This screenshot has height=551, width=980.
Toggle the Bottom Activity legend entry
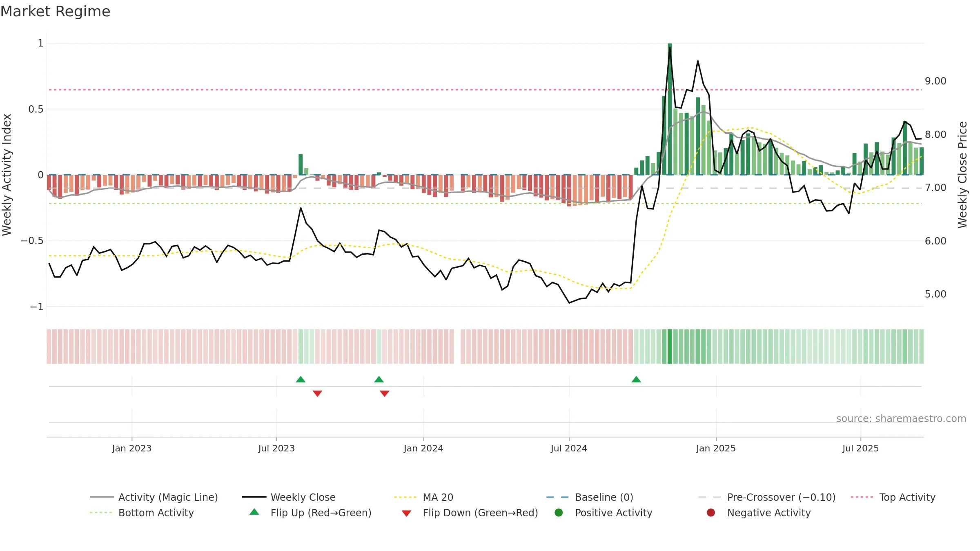pyautogui.click(x=142, y=513)
